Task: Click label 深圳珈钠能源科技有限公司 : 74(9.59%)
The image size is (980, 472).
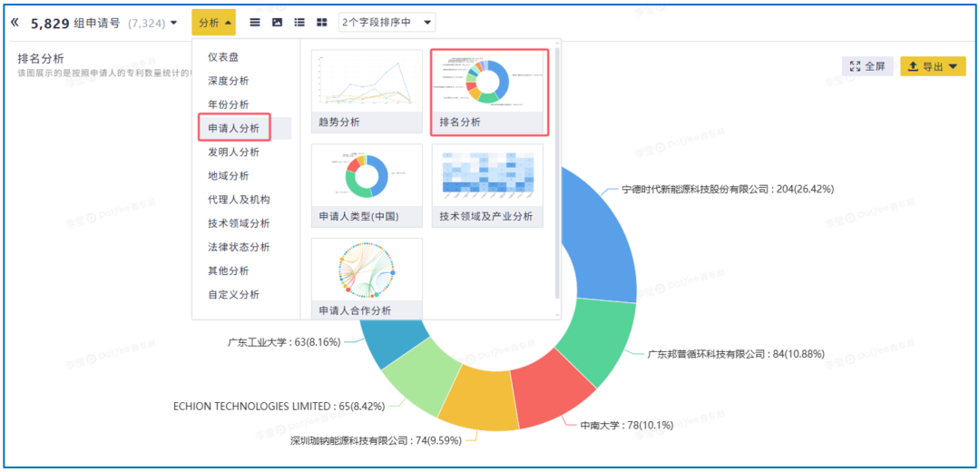Action: pos(377,440)
